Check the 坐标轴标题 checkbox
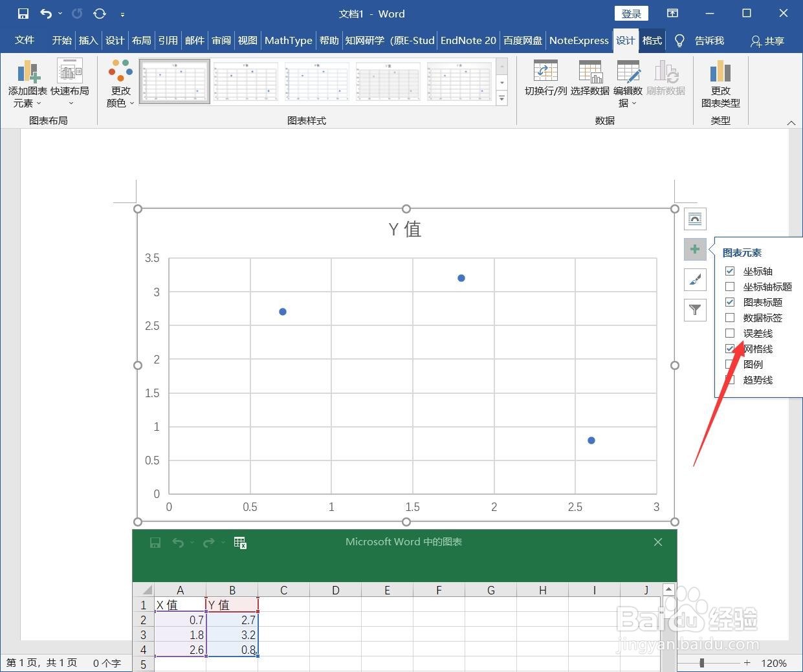803x672 pixels. [x=730, y=287]
